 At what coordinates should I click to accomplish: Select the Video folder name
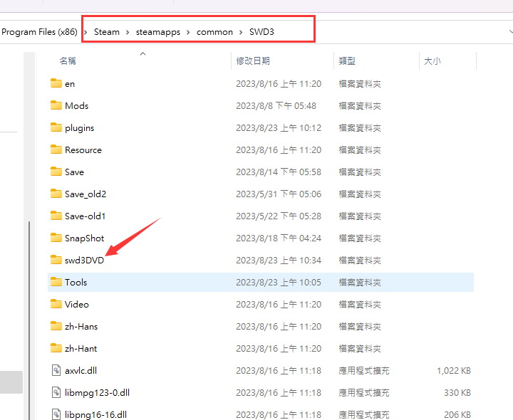[76, 305]
